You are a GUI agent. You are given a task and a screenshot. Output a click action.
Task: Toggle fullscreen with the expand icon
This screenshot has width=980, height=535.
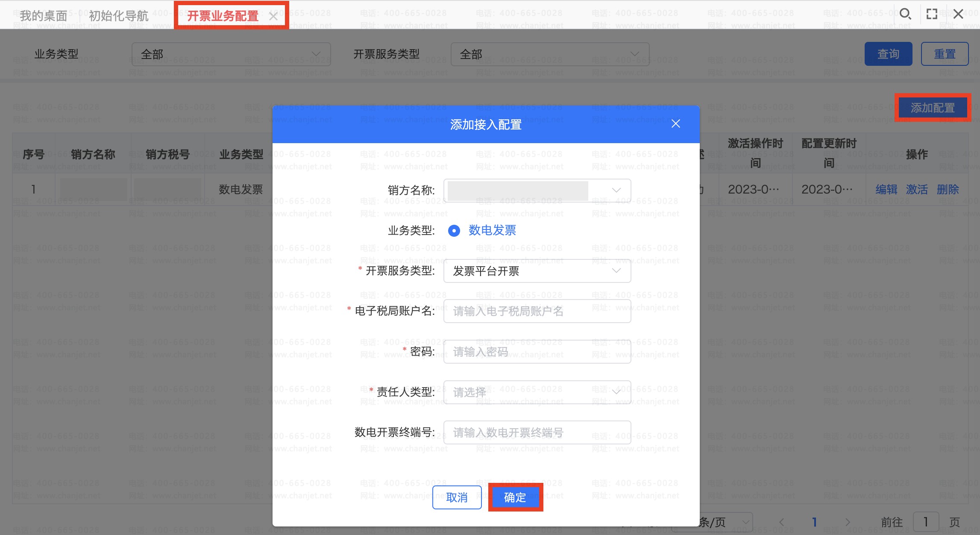(x=932, y=14)
